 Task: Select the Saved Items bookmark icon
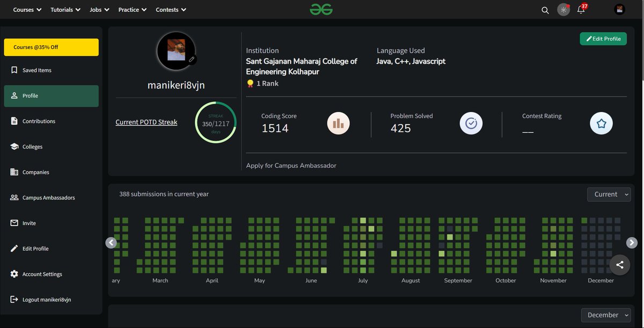coord(14,70)
